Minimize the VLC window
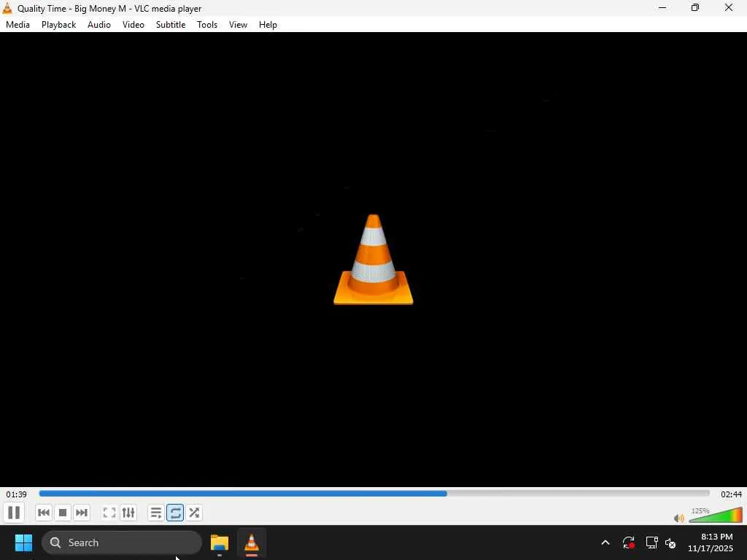Screen dimensions: 747x560 coord(662,8)
